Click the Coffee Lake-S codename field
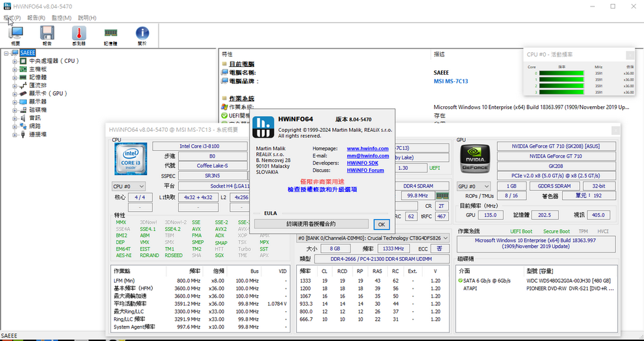Image resolution: width=644 pixels, height=341 pixels. pyautogui.click(x=213, y=166)
